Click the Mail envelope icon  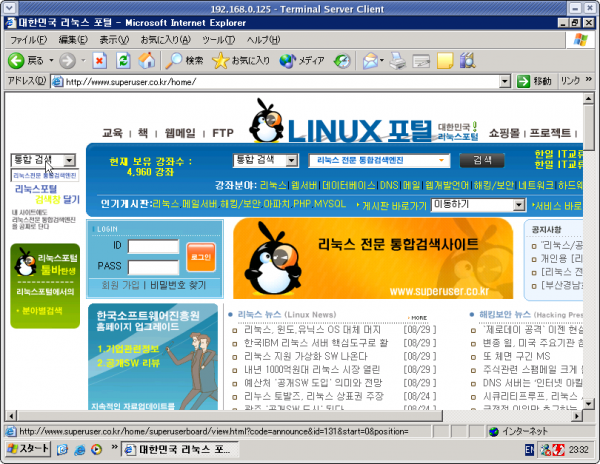click(x=370, y=61)
